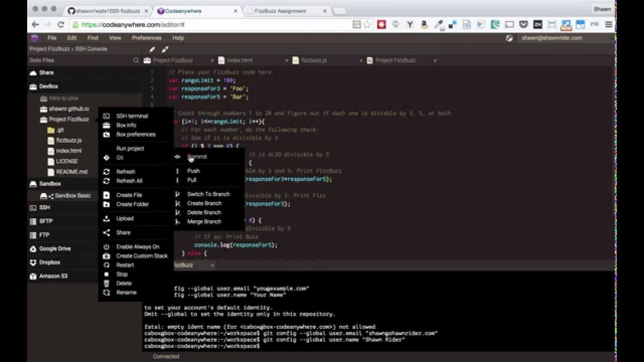Screen dimensions: 644x362
Task: Click the trash Delete icon
Action: point(106,283)
